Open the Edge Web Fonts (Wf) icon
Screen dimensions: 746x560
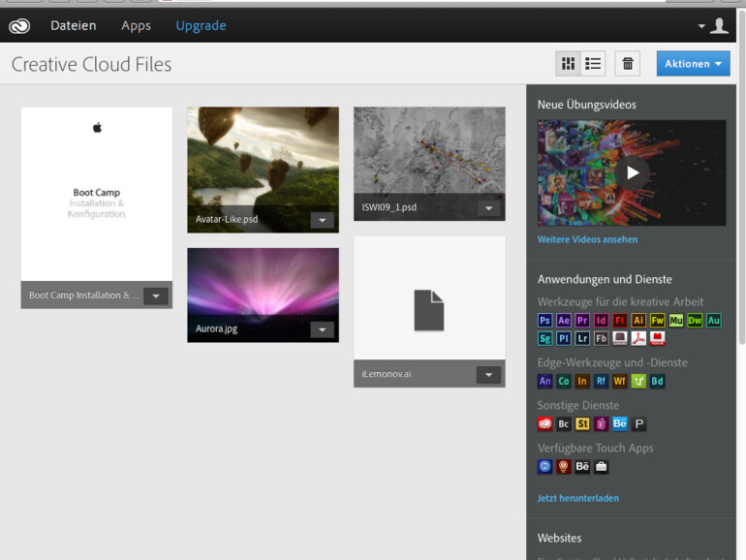click(619, 381)
